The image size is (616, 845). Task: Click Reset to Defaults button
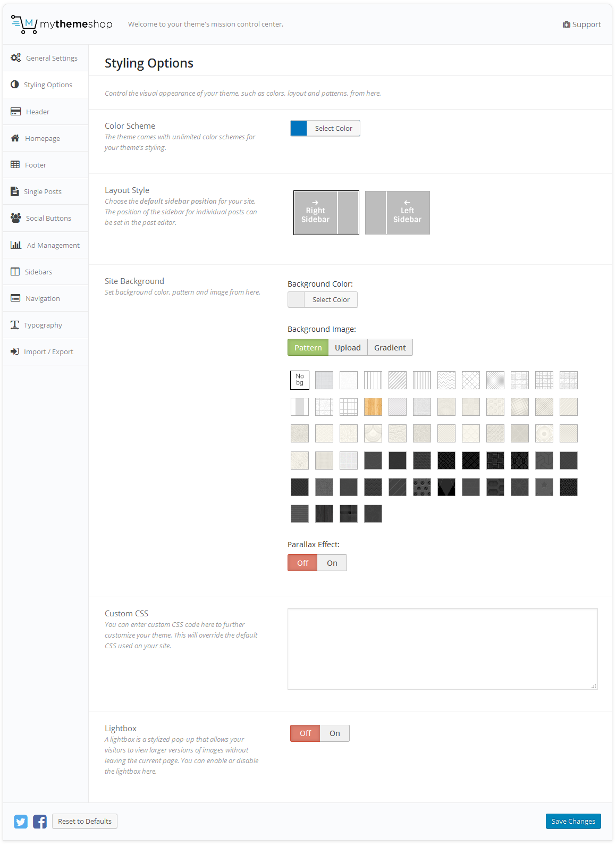click(x=85, y=822)
